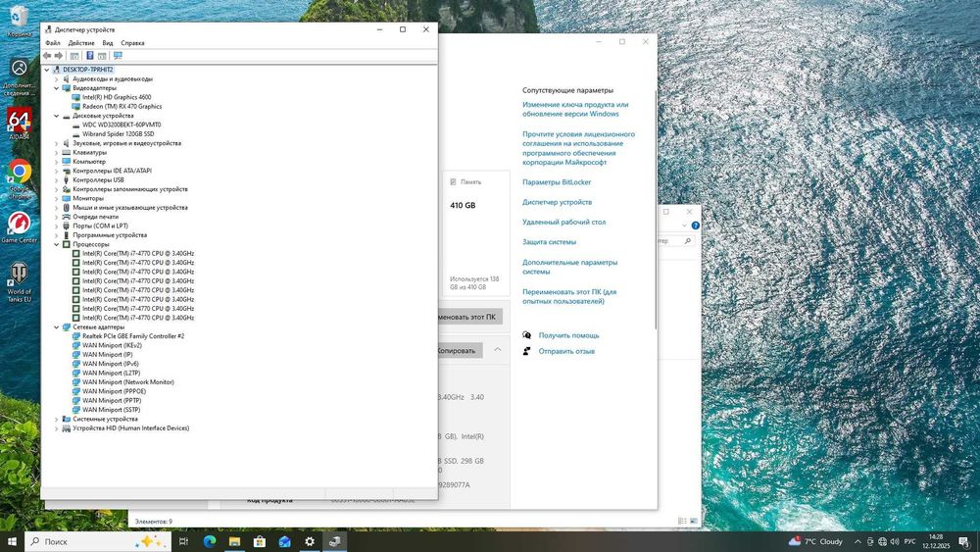Open the Windows Start menu

point(11,541)
